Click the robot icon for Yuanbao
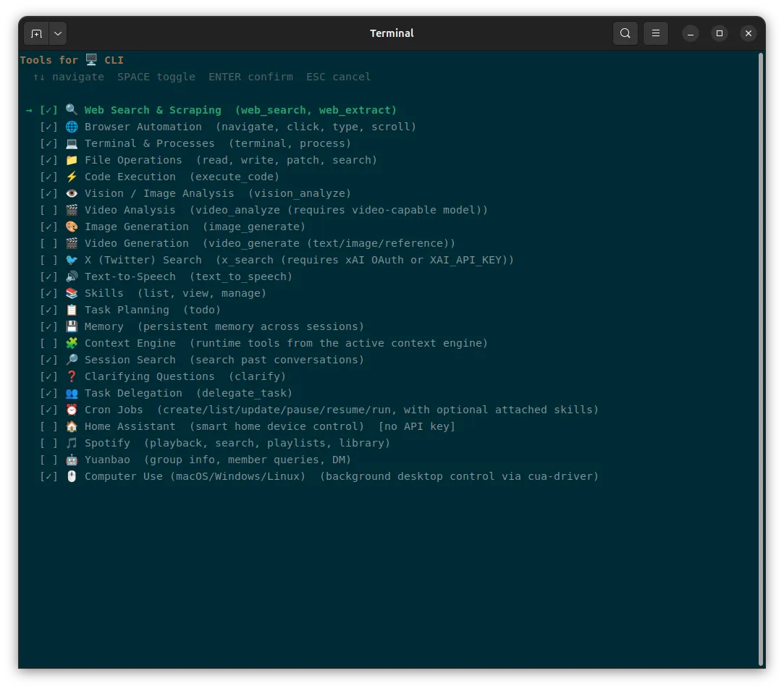 [x=72, y=460]
